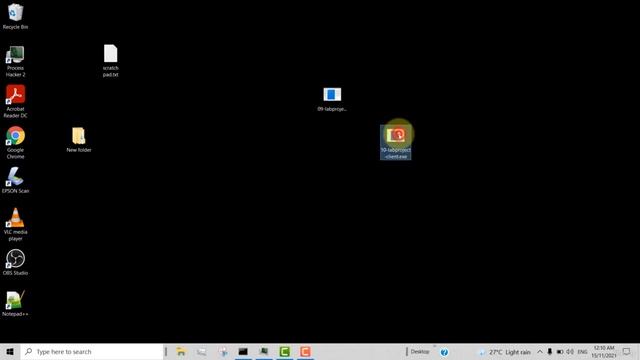Image resolution: width=640 pixels, height=360 pixels.
Task: Select the Google Chrome shortcut
Action: click(x=15, y=142)
